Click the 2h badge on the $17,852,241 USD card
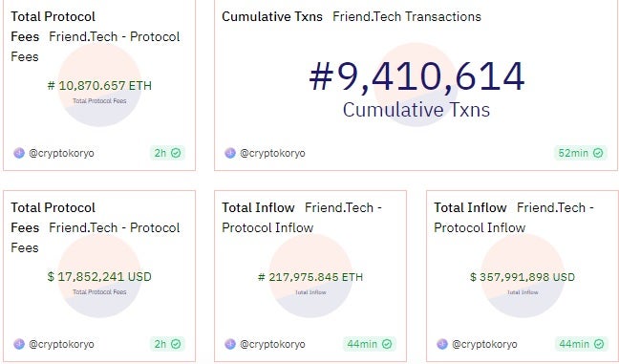Viewport: 619px width, 364px height. tap(167, 344)
